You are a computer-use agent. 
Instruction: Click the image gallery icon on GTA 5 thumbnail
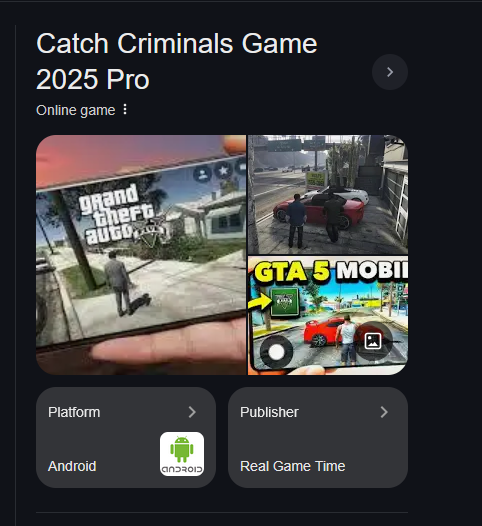click(373, 341)
